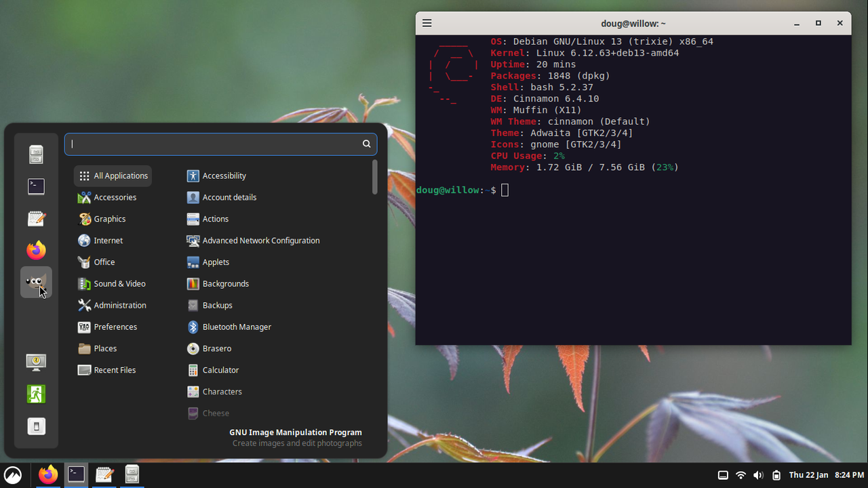The width and height of the screenshot is (868, 488).
Task: Open the Calculator application
Action: [220, 369]
